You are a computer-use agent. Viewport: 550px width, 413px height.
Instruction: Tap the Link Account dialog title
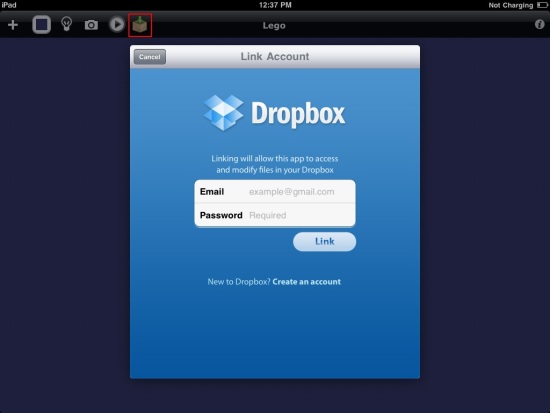tap(275, 56)
